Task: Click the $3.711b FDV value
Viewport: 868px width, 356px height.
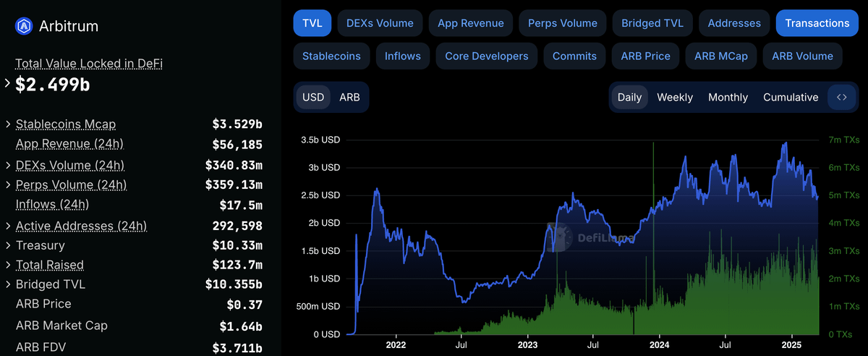Action: point(237,349)
